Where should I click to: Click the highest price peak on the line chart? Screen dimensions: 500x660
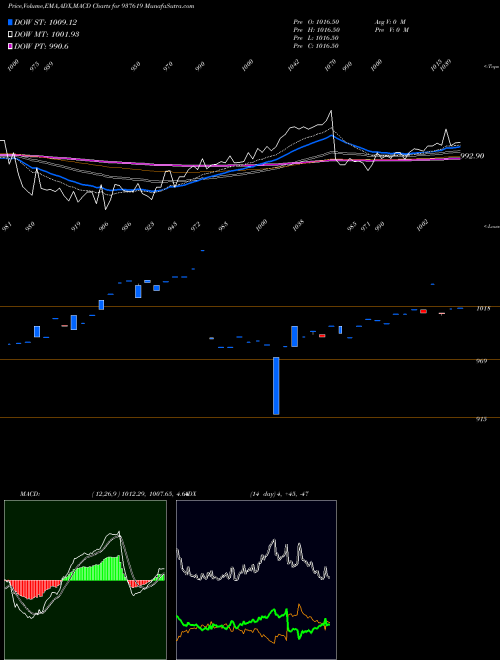pos(331,111)
